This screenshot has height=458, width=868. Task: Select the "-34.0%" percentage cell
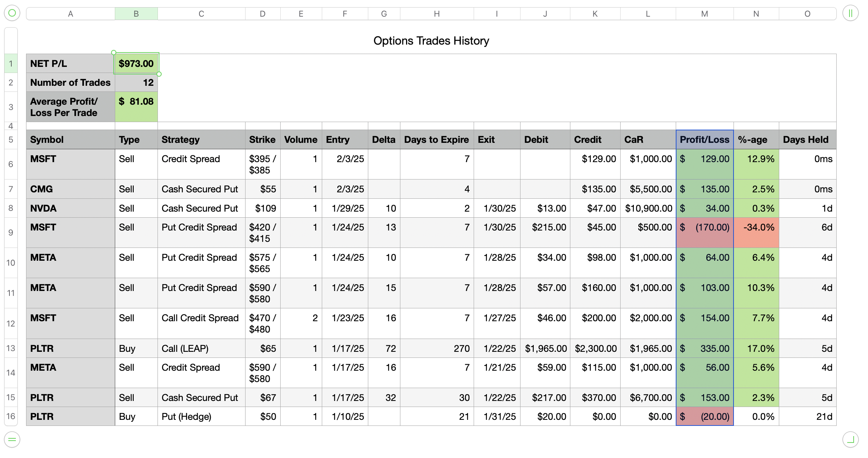coord(756,232)
